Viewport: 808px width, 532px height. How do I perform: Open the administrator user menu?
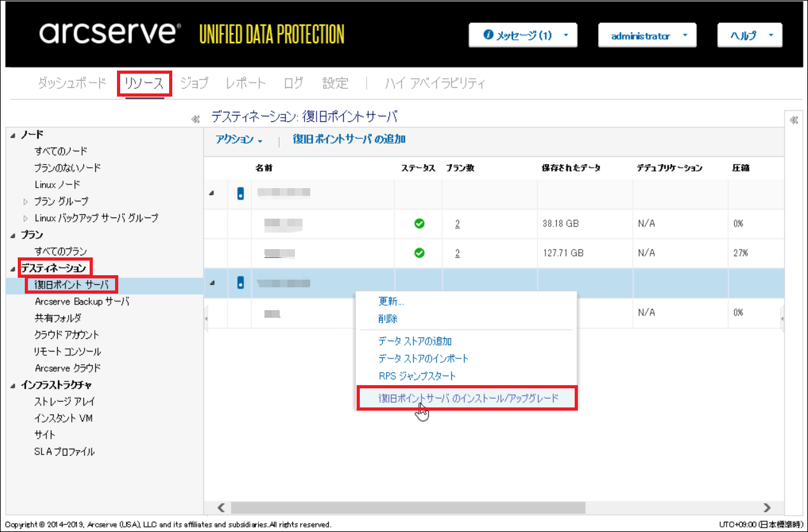tap(647, 36)
